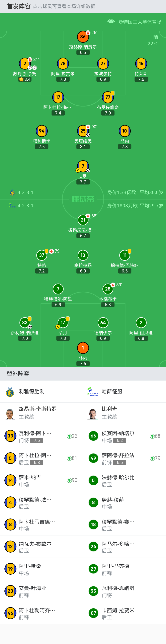This screenshot has width=166, height=644.
Task: Open 萨利姆-纳伊迪 number 83 green badge
Action: tap(25, 322)
